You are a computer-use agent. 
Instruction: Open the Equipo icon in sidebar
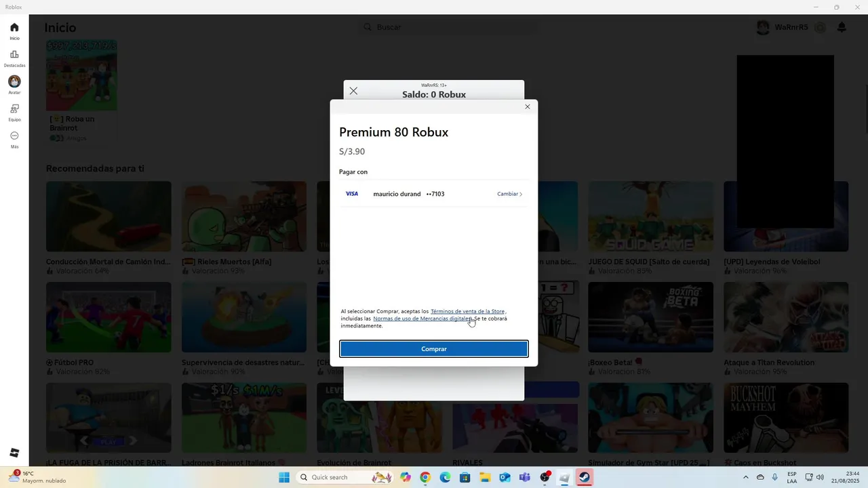[14, 108]
